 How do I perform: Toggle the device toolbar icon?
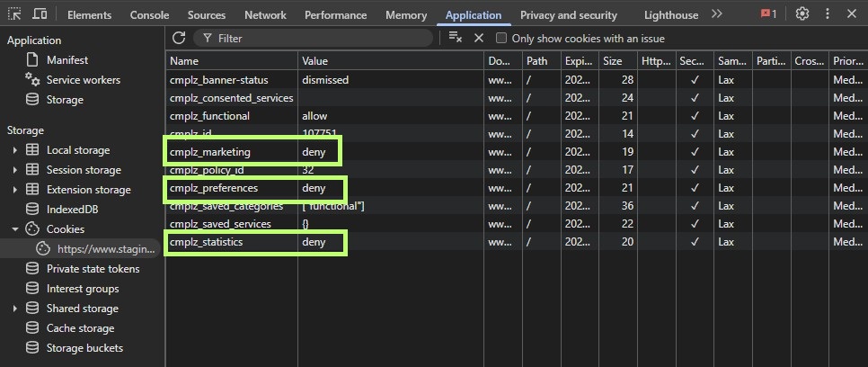(40, 14)
